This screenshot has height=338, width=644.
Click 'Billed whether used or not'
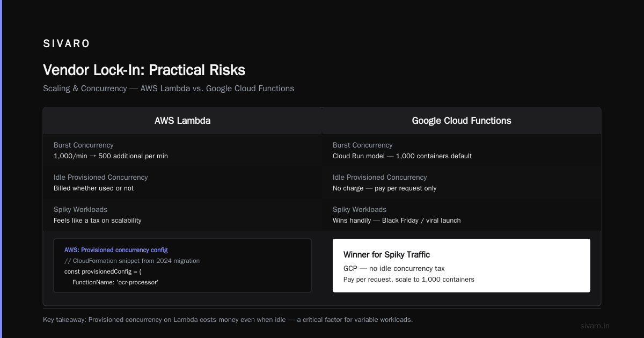(93, 188)
